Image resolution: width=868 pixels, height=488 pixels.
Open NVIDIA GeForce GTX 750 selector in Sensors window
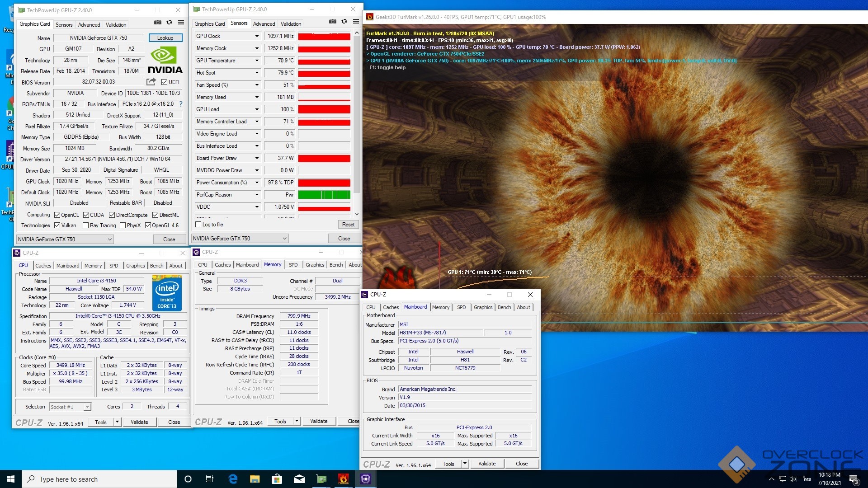(x=240, y=239)
